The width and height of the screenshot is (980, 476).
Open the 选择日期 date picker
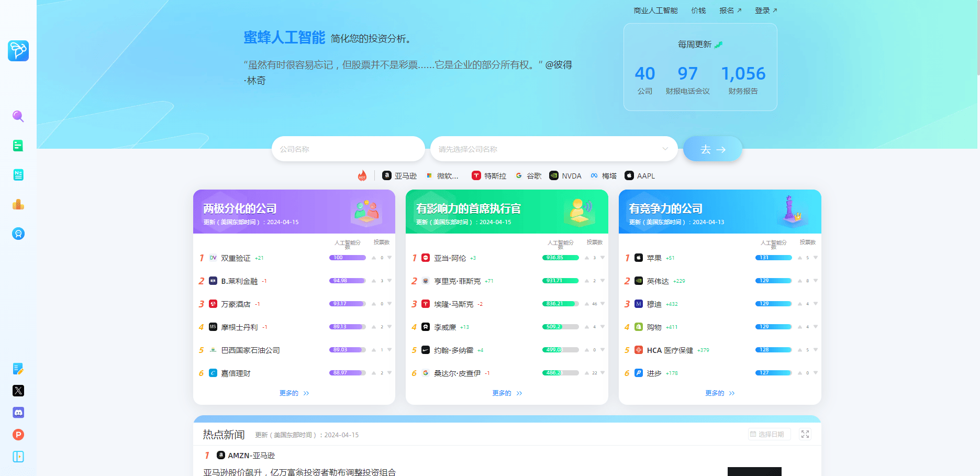tap(767, 434)
